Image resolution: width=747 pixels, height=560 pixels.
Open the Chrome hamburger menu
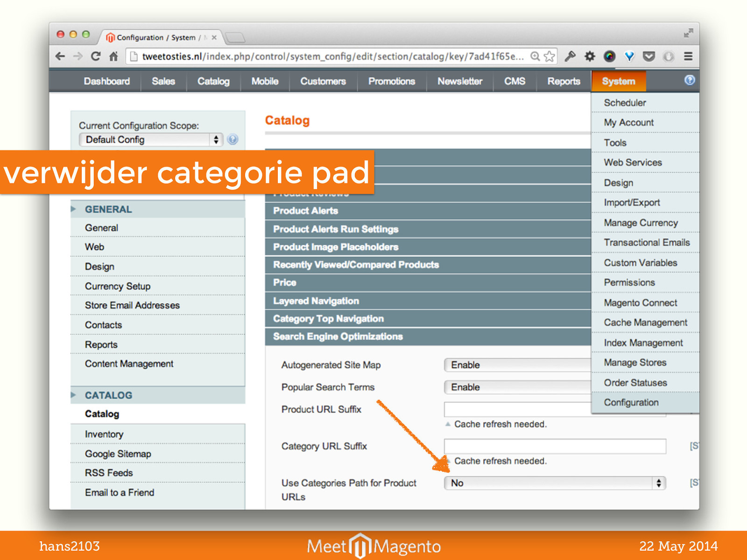(x=688, y=56)
